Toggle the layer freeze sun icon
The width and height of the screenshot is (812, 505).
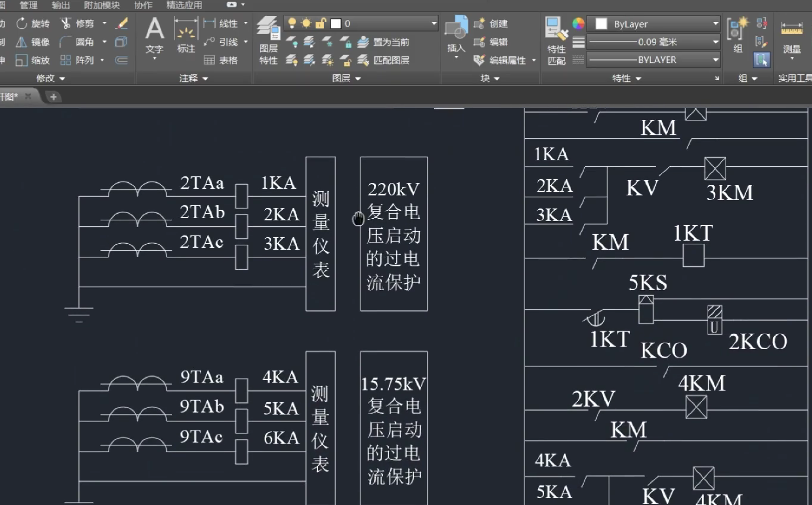click(x=306, y=23)
